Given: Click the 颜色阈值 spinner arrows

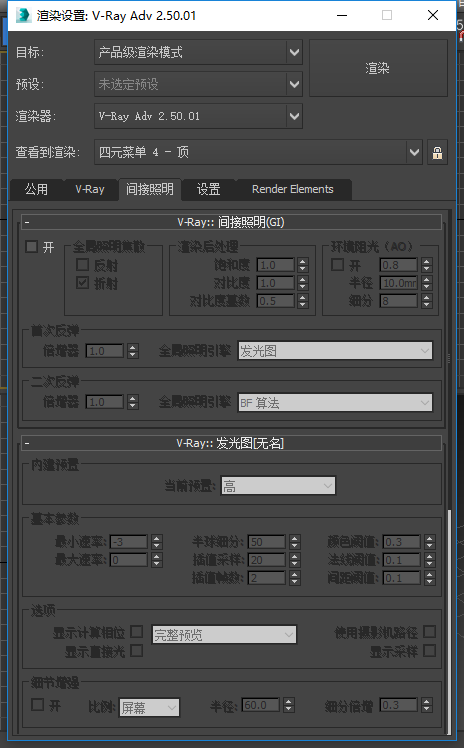Looking at the screenshot, I should pos(429,542).
